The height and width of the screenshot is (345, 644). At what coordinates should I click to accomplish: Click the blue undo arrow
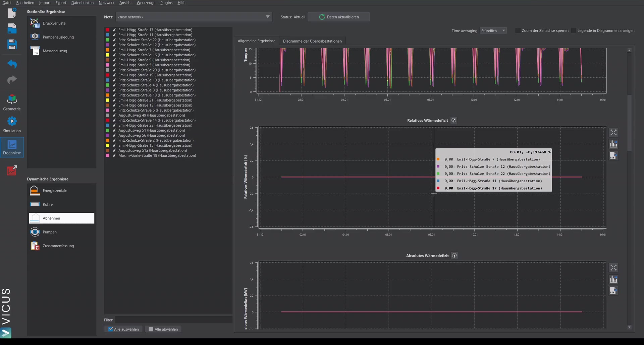[12, 64]
